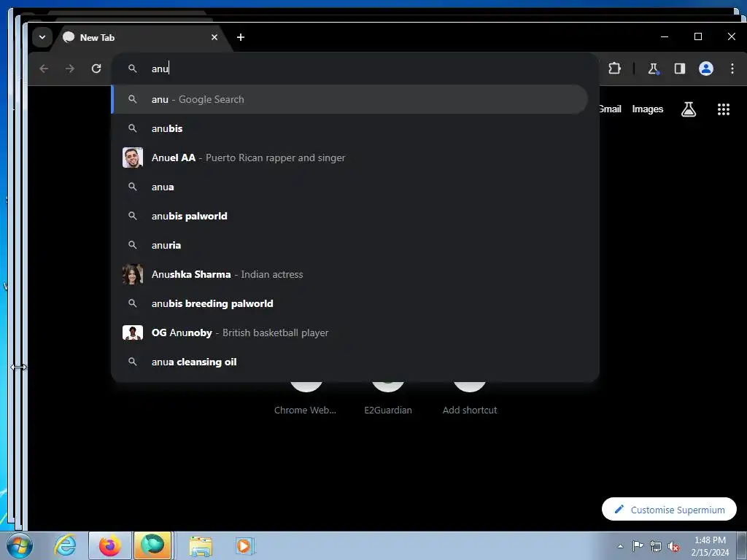Open the tab search dropdown arrow
Viewport: 747px width, 560px height.
(42, 37)
